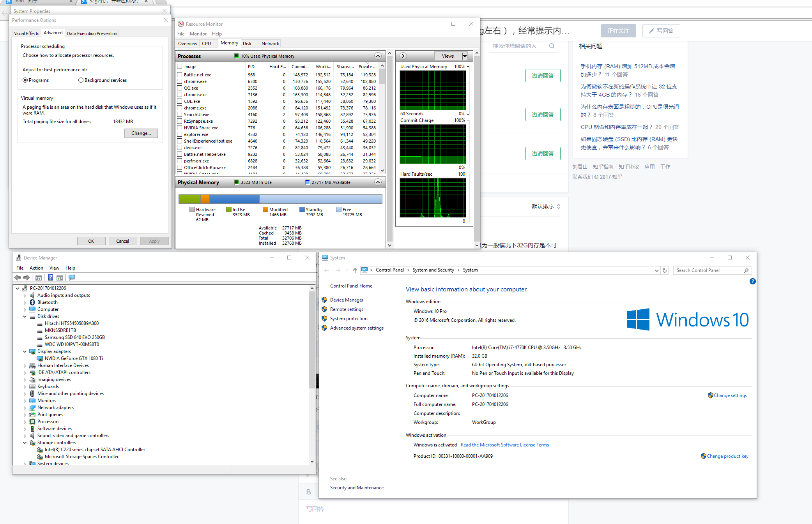Click Change settings link for computer name
This screenshot has height=524, width=812.
(x=730, y=395)
